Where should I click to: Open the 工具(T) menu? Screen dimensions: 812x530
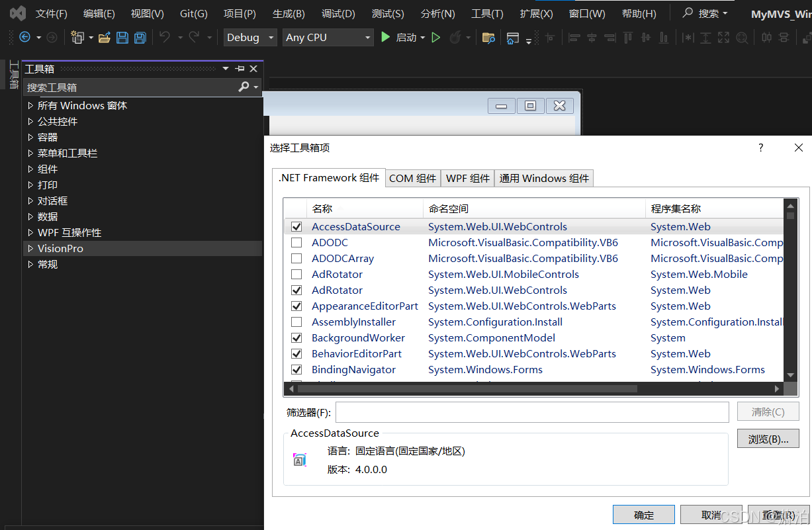[487, 13]
